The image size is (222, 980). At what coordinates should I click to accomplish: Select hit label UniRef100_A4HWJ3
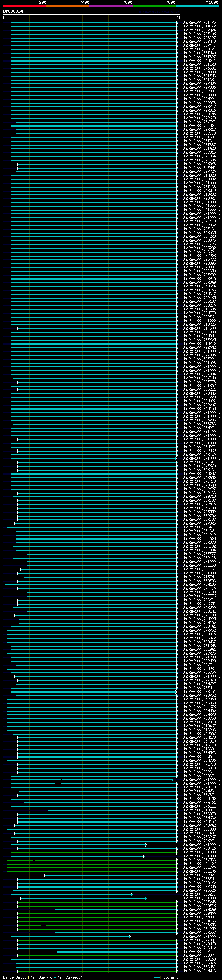199,971
